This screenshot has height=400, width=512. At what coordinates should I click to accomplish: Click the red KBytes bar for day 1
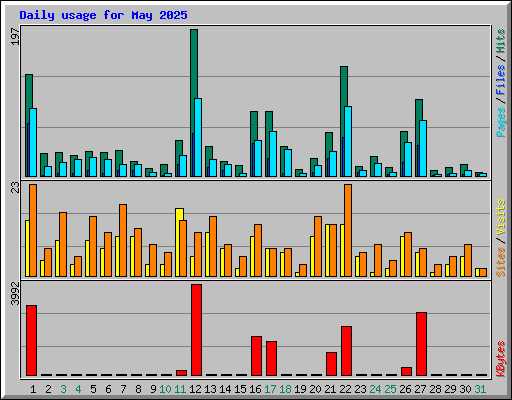[x=31, y=340]
